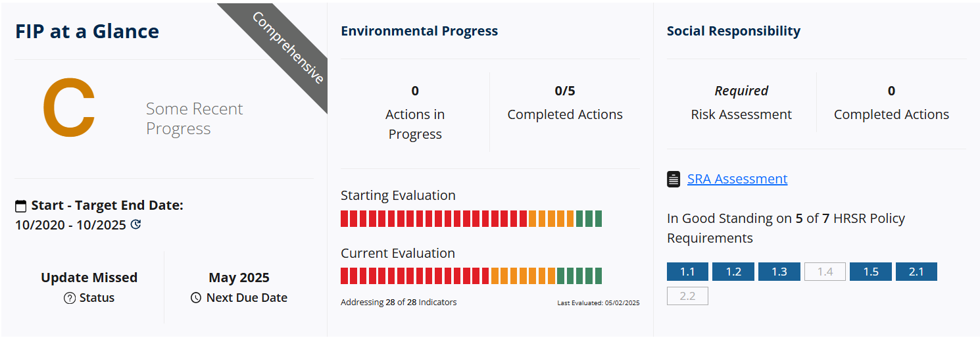980x340 pixels.
Task: Click the calendar icon beside Start date
Action: [x=21, y=206]
